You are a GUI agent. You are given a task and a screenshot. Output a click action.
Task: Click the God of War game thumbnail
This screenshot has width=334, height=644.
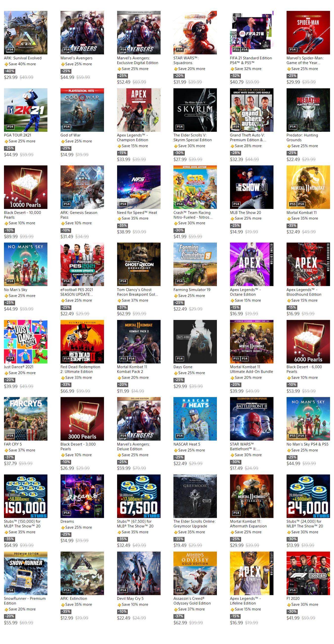pyautogui.click(x=82, y=110)
